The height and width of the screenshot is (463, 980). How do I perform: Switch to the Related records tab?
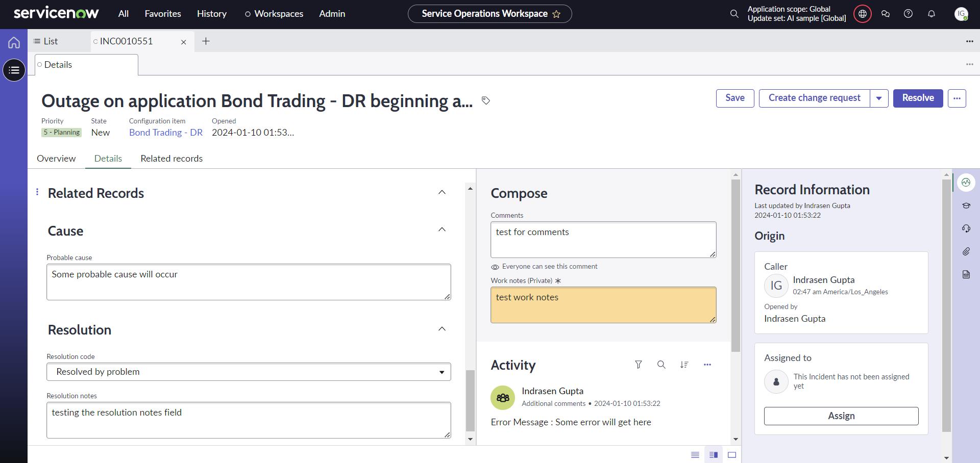click(x=171, y=159)
